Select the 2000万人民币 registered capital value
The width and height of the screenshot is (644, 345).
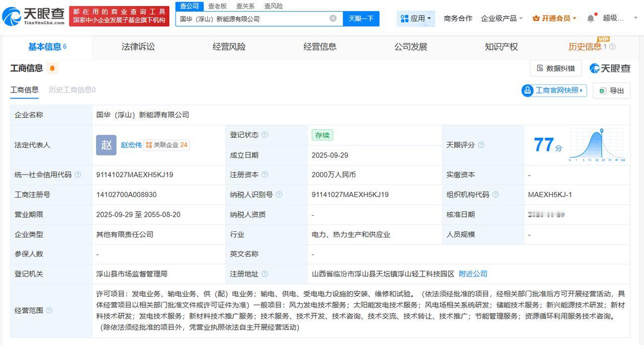(x=334, y=175)
